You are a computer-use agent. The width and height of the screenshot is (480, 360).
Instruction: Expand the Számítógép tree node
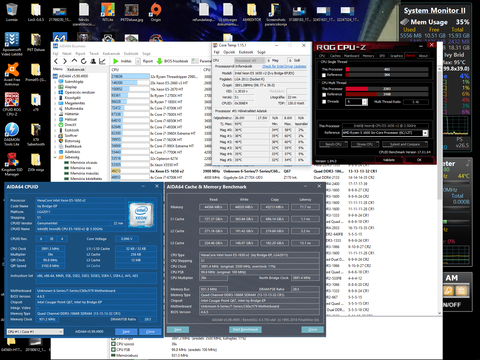[x=56, y=81]
